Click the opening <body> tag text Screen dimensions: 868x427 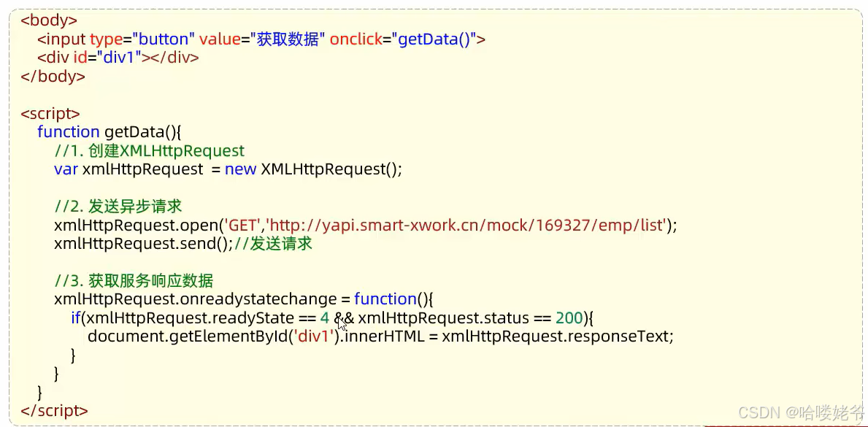tap(49, 21)
